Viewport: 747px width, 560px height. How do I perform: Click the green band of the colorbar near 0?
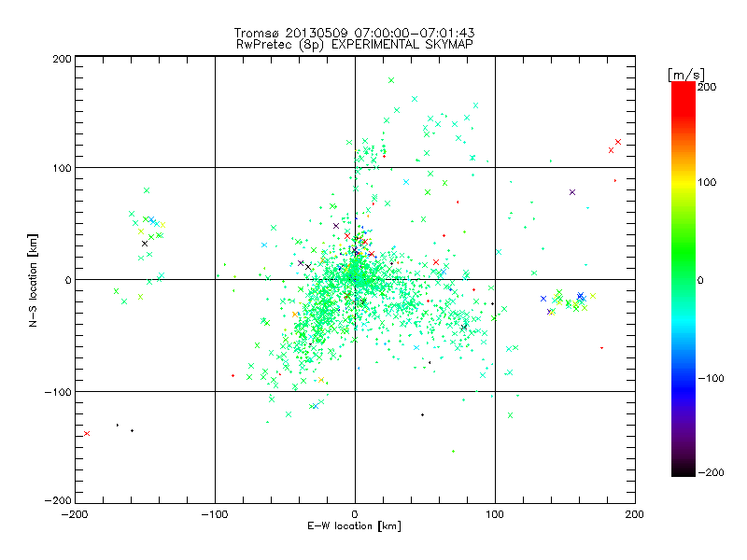684,279
